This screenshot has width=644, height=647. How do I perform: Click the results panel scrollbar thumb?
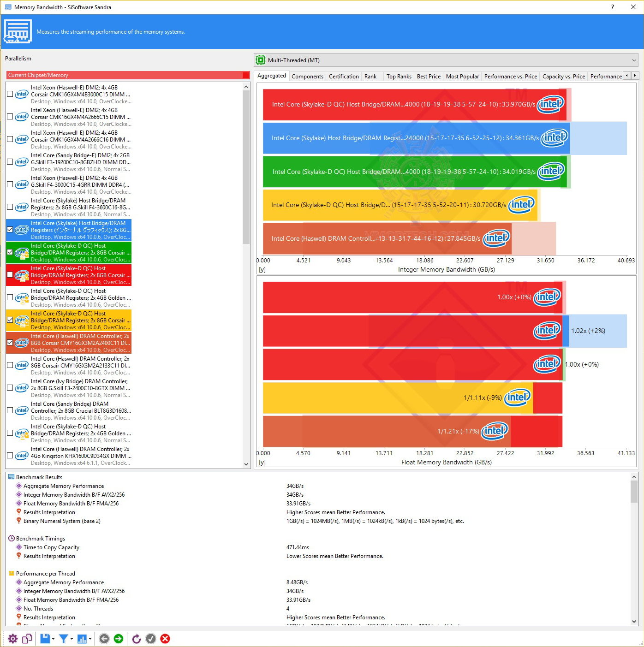[x=634, y=491]
